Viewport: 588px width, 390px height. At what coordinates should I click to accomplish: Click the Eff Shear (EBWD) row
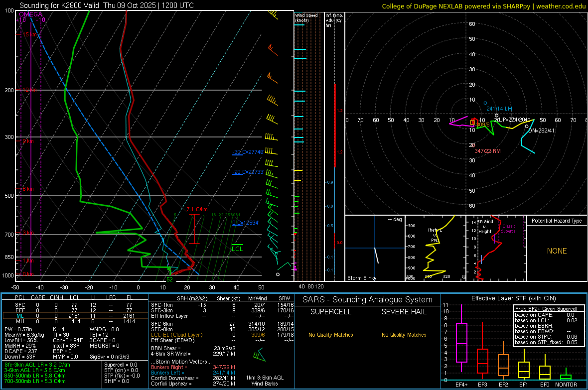(x=221, y=341)
